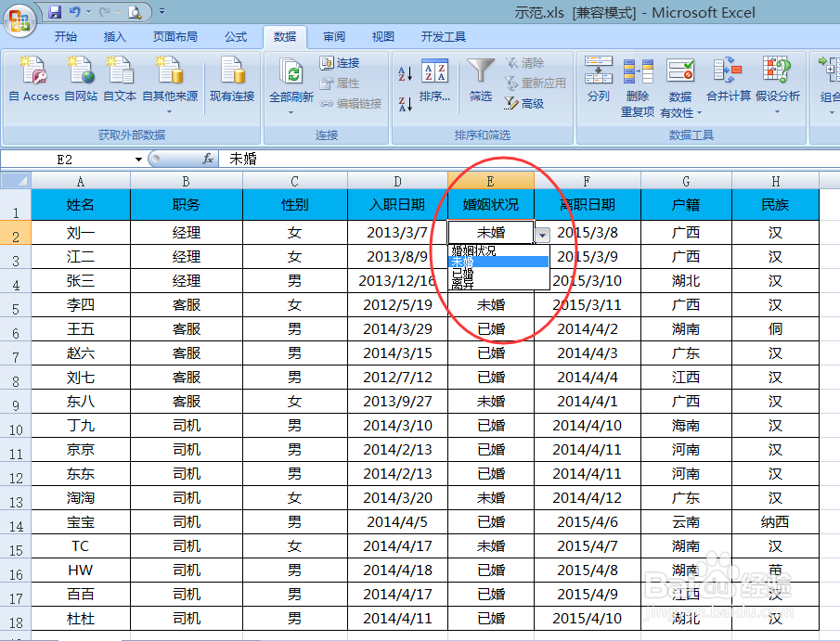Switch to the 开始 (Home) tab
The width and height of the screenshot is (840, 641).
(65, 36)
